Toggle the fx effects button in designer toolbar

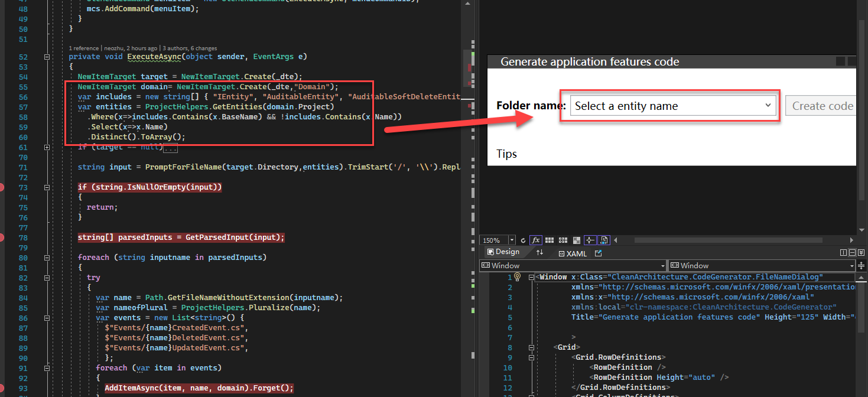(x=536, y=240)
